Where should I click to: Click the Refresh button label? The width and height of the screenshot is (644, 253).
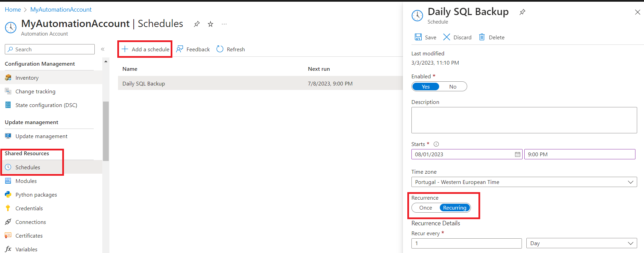point(236,50)
